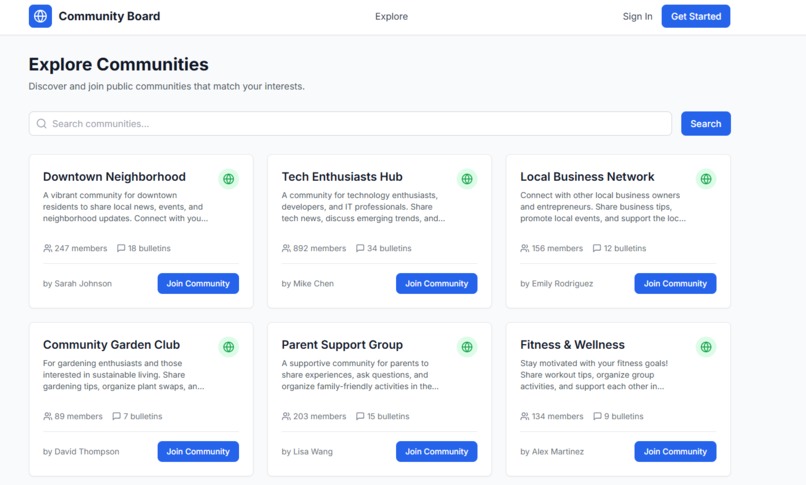Open the Parent Support Group card title
Image resolution: width=806 pixels, height=485 pixels.
pos(342,345)
